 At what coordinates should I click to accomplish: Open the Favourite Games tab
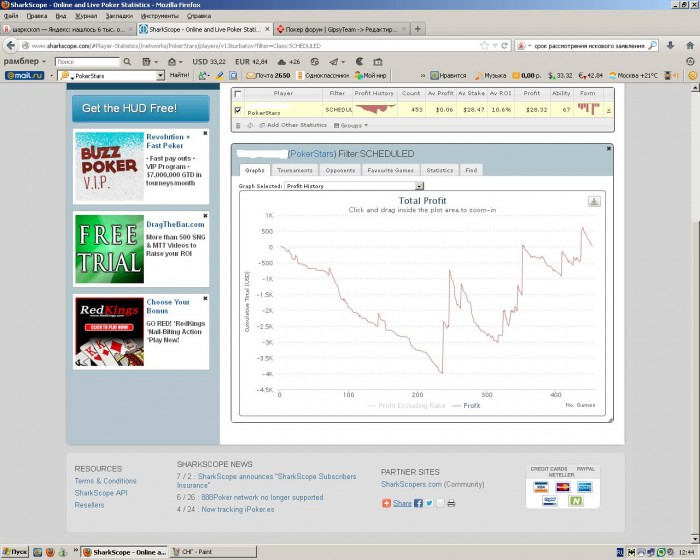(391, 170)
